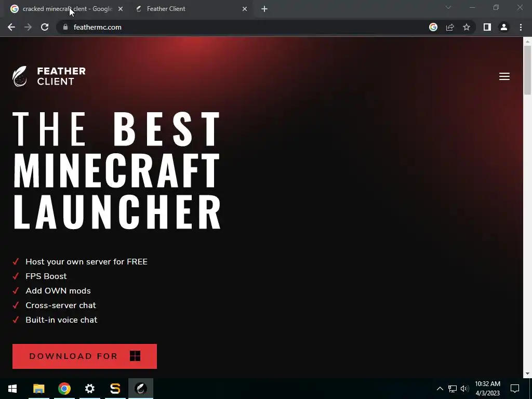This screenshot has width=532, height=399.
Task: Reload the current page
Action: [45, 27]
